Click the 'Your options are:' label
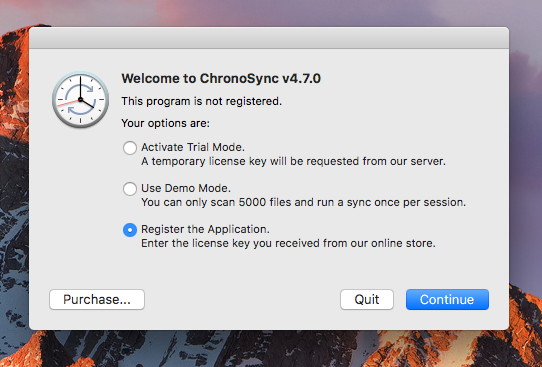The image size is (542, 367). pyautogui.click(x=165, y=123)
